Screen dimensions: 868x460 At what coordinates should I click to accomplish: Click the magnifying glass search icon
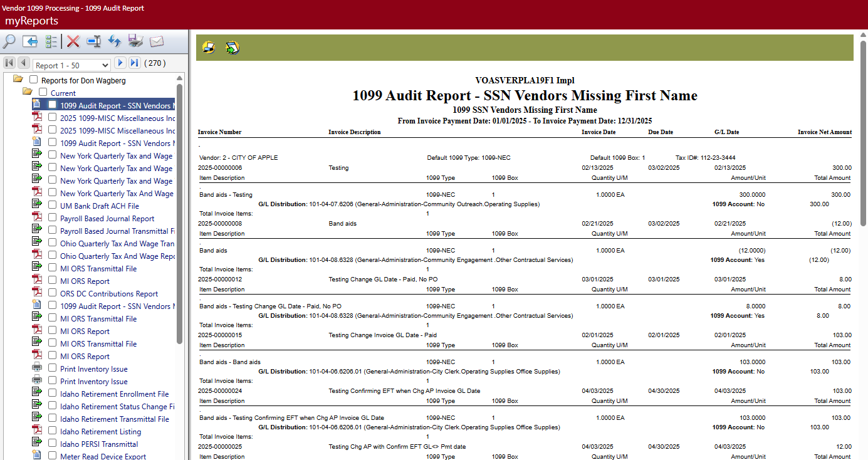(9, 42)
